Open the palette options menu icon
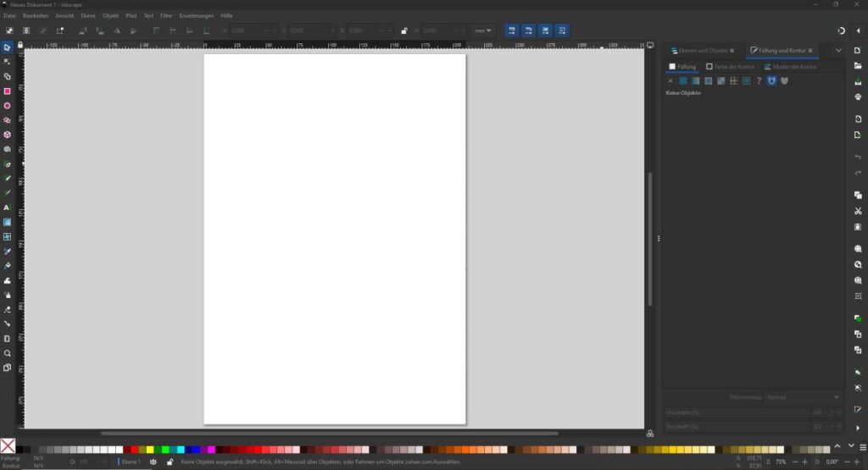The image size is (868, 470). (x=863, y=447)
